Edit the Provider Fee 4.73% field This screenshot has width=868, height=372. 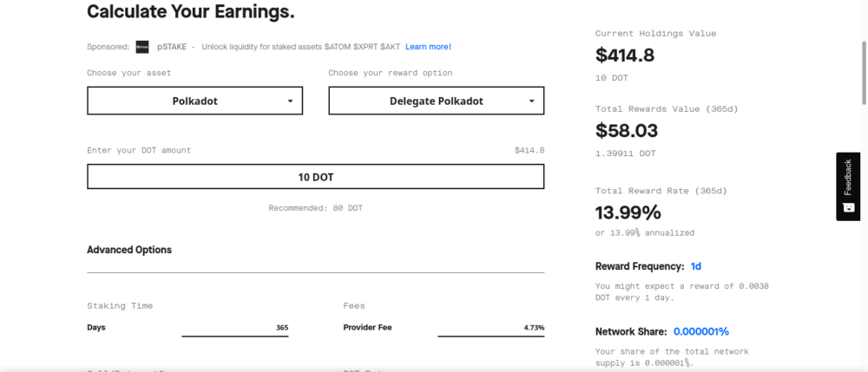pos(491,328)
